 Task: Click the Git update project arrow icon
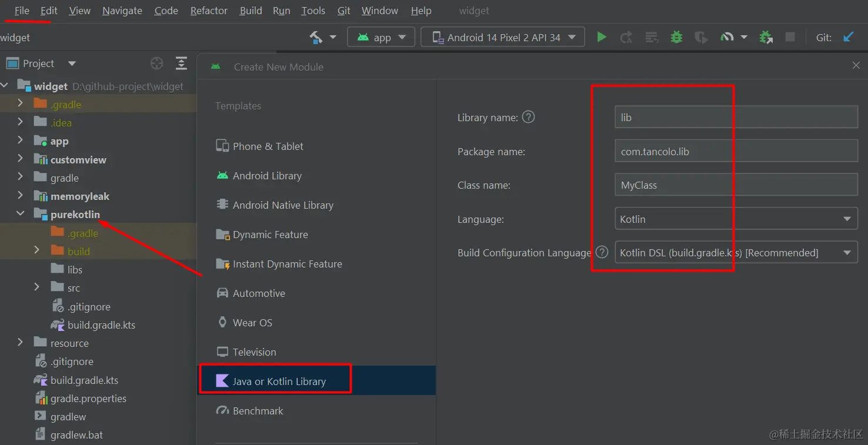click(x=848, y=37)
